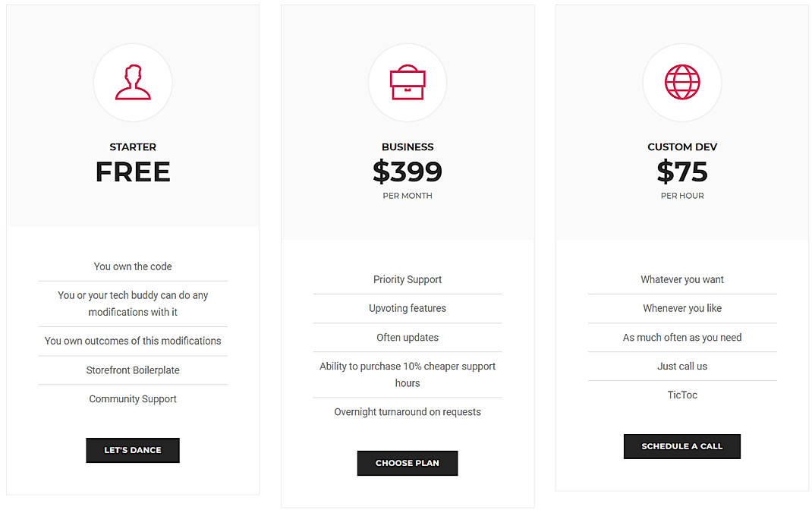
Task: Select the CUSTOM DEV heading
Action: 681,146
